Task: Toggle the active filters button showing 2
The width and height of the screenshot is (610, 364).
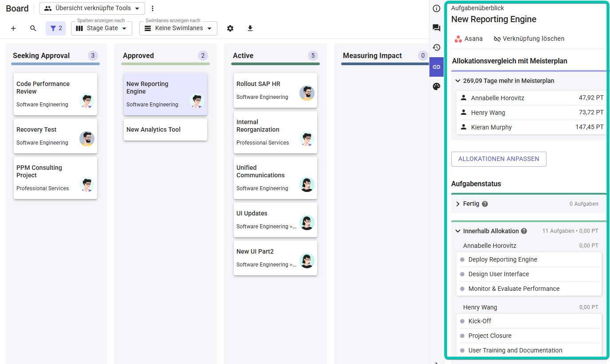Action: pyautogui.click(x=56, y=28)
